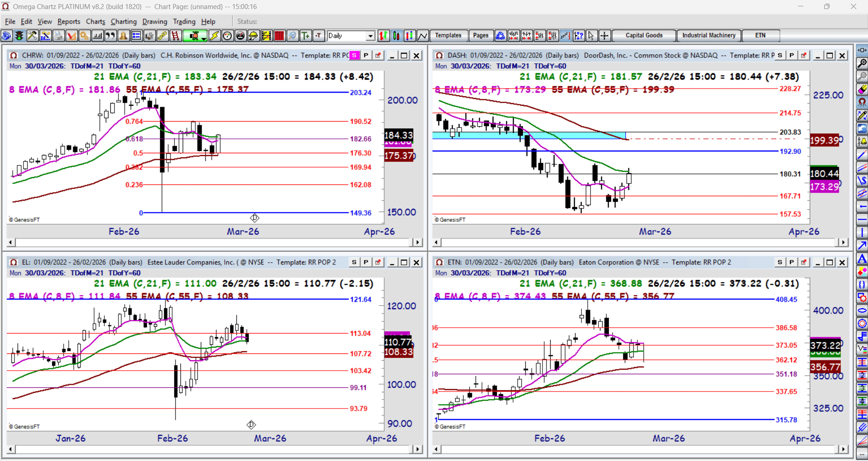Click the magnifier search icon in toolbar

(292, 36)
